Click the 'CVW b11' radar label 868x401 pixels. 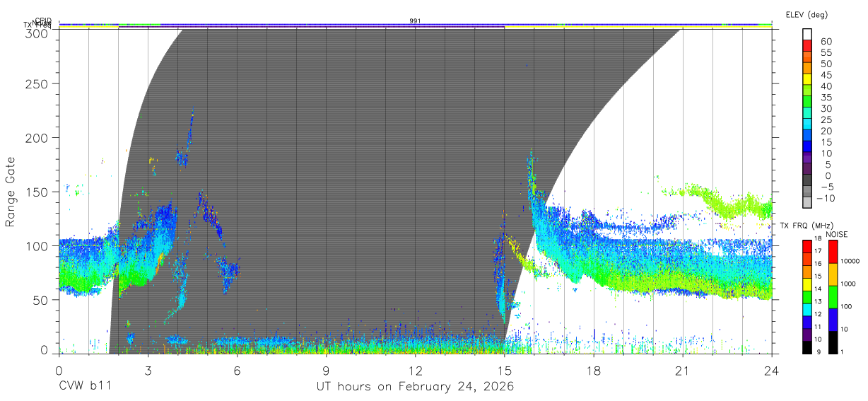point(85,387)
